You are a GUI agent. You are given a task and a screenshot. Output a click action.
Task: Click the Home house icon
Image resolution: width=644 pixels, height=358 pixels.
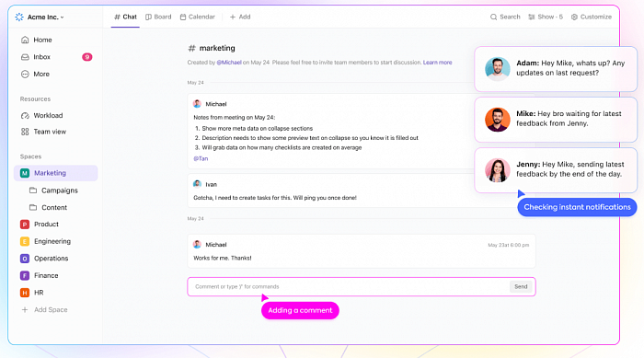point(25,40)
